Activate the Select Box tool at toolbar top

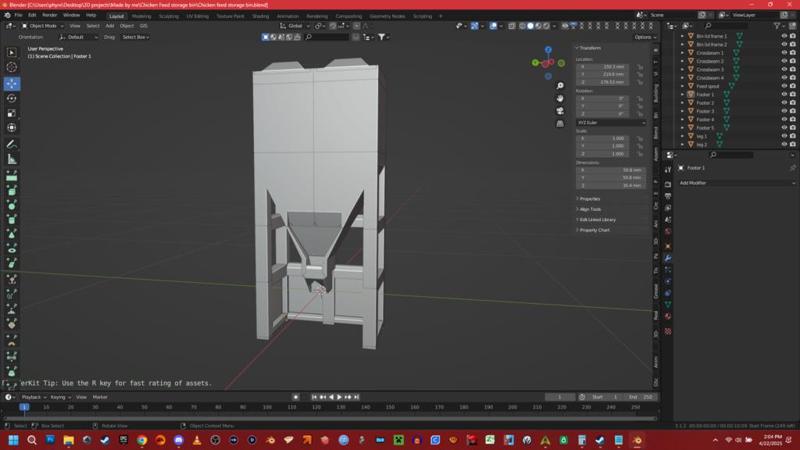[x=11, y=52]
